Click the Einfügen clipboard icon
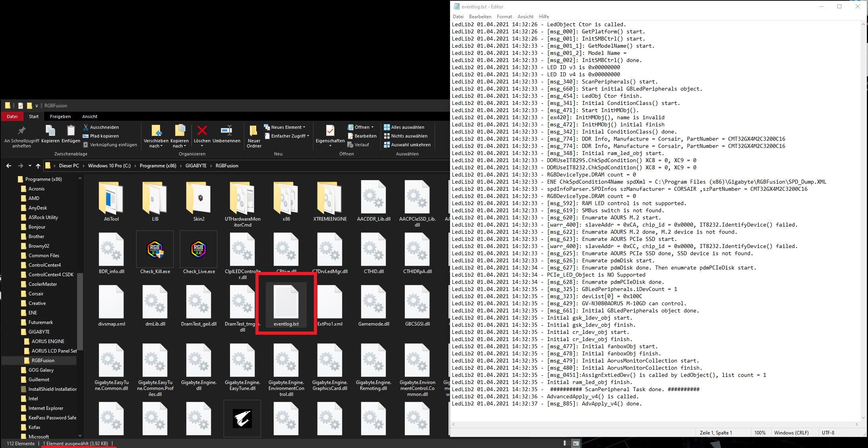The image size is (868, 448). 71,134
